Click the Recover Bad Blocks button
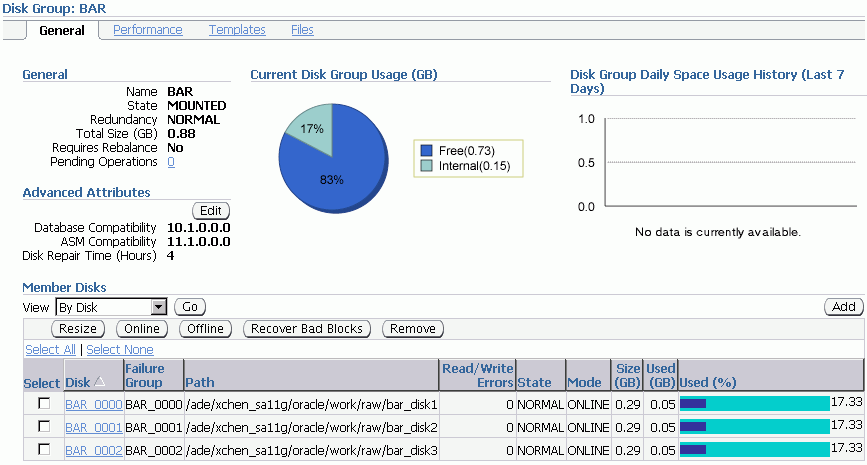The width and height of the screenshot is (867, 465). (x=307, y=329)
